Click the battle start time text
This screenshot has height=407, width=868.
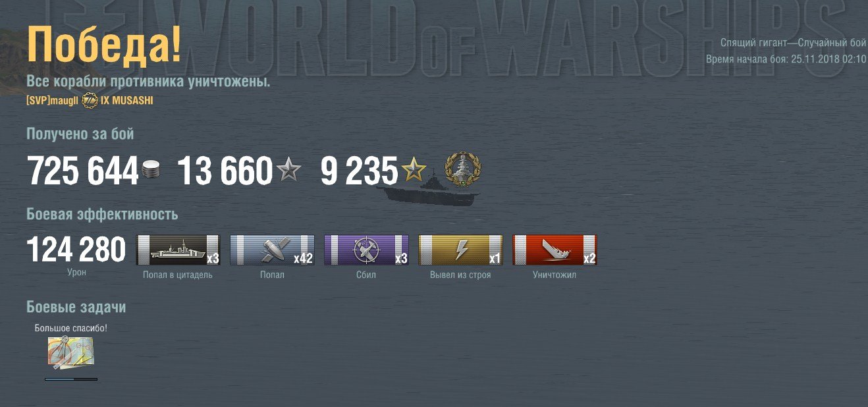pos(786,59)
